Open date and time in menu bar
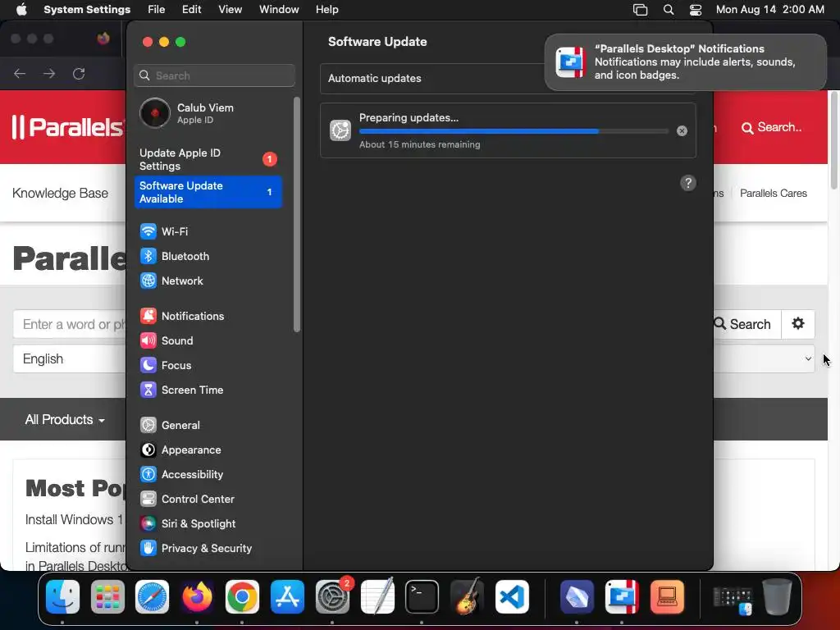Image resolution: width=840 pixels, height=630 pixels. (x=769, y=10)
